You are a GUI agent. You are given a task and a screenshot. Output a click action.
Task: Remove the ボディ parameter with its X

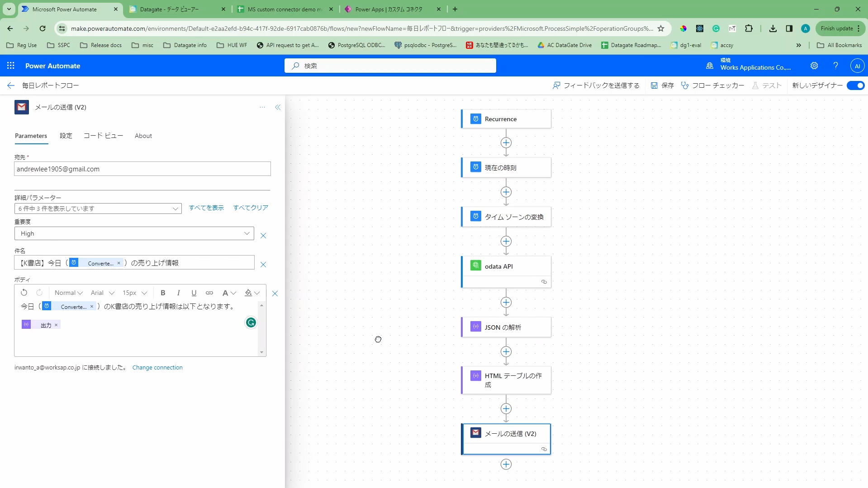pyautogui.click(x=275, y=294)
